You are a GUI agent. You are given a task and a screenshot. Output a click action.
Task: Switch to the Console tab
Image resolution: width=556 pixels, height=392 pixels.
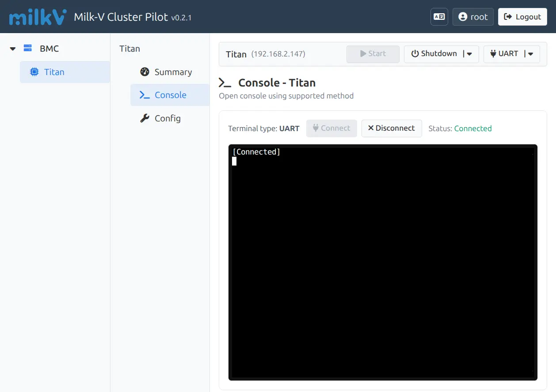[x=170, y=95]
